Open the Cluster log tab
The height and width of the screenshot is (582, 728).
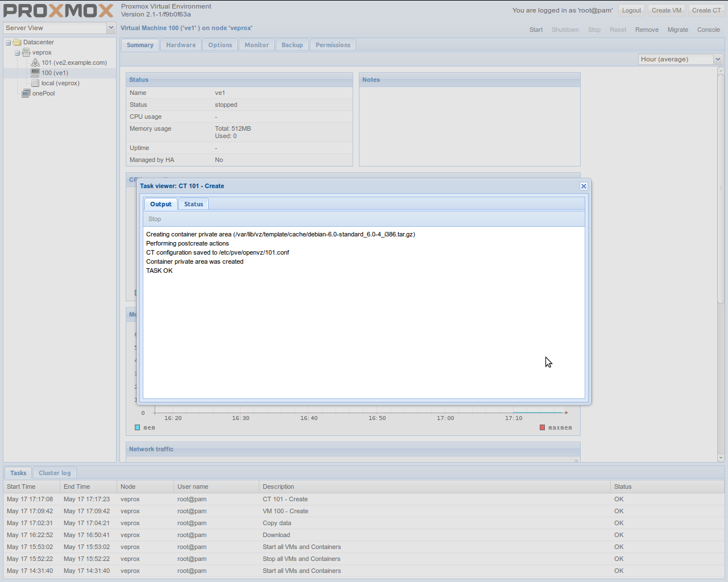55,472
